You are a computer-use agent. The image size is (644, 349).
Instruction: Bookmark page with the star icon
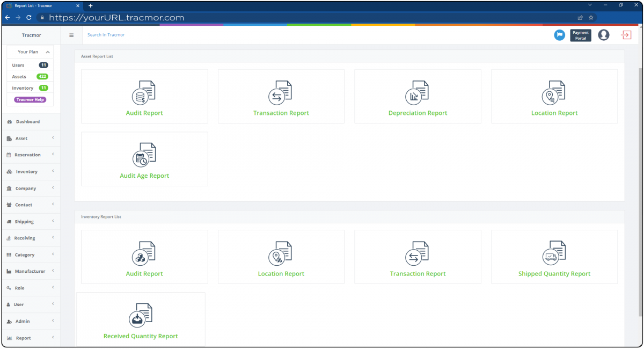point(591,17)
